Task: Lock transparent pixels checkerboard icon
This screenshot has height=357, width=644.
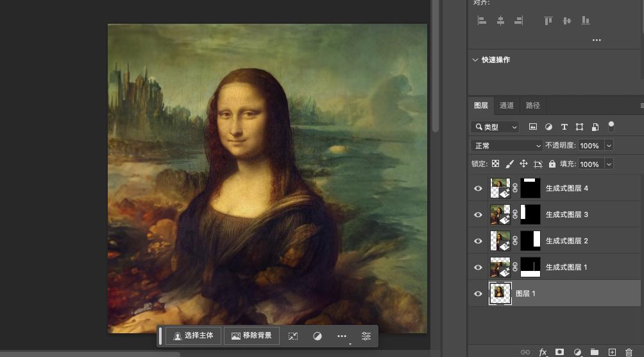Action: [x=495, y=164]
